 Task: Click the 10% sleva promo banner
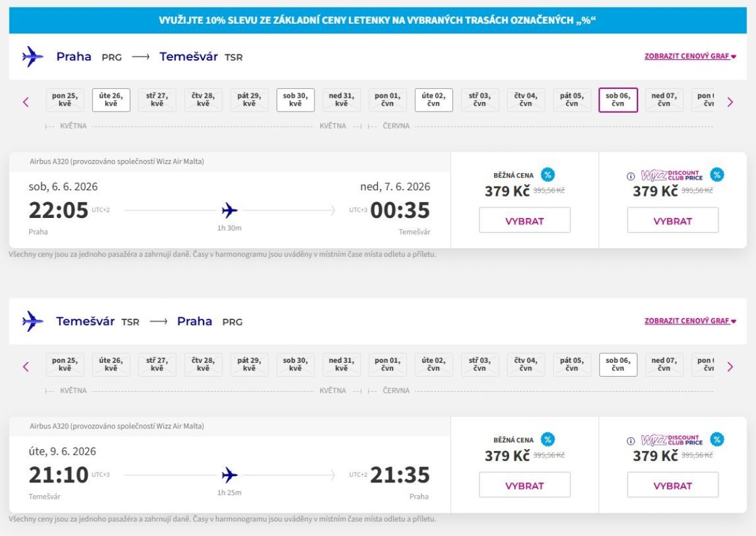[x=378, y=21]
